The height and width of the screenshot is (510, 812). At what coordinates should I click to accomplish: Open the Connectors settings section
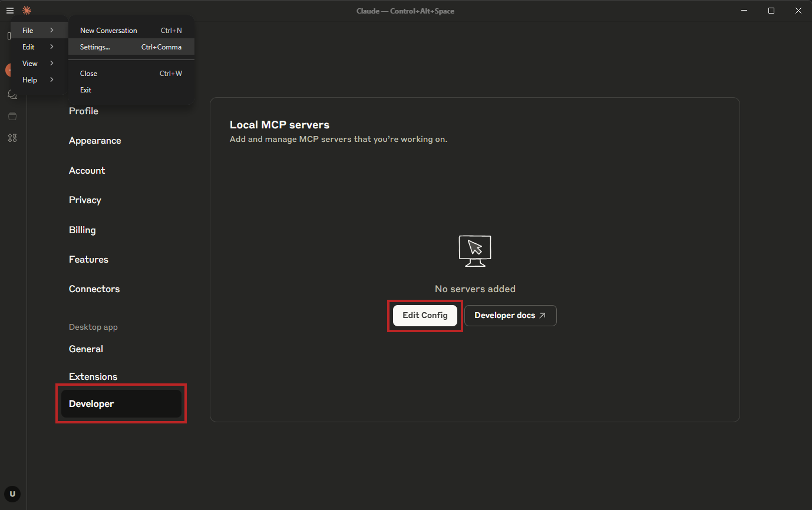tap(94, 289)
